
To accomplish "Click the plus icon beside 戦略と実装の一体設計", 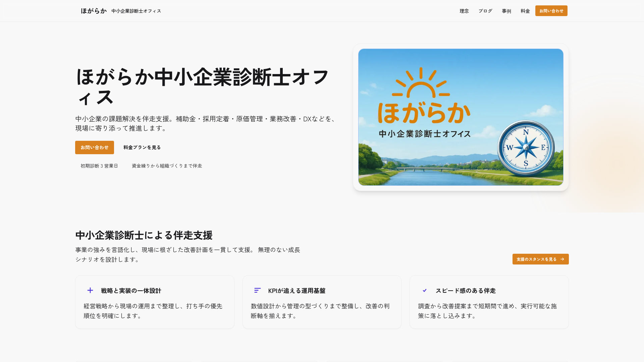I will (90, 290).
